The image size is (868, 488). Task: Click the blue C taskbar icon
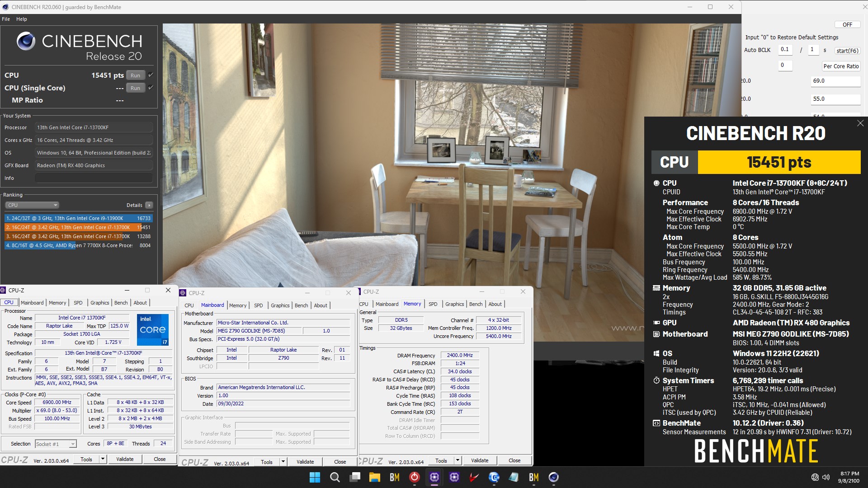click(x=494, y=477)
